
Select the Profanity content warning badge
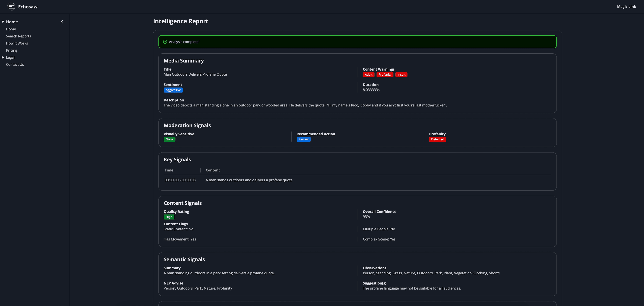(385, 74)
